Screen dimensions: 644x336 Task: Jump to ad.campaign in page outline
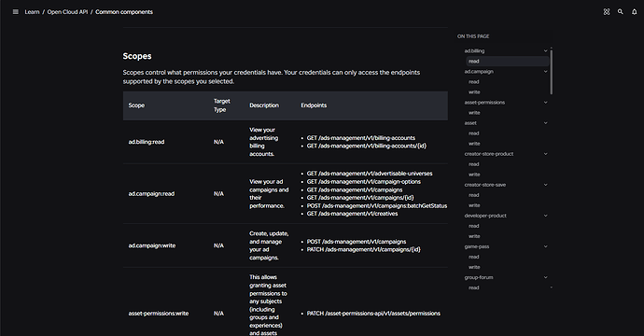[479, 72]
